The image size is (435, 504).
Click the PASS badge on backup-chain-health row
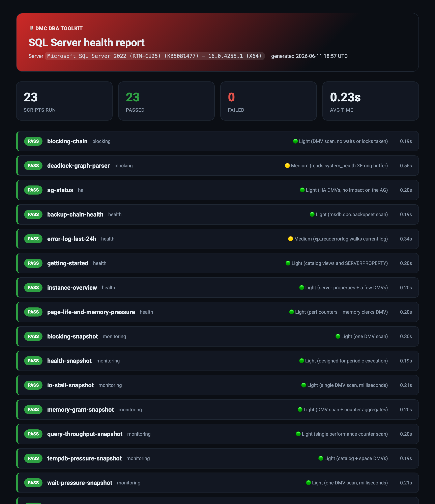[33, 214]
